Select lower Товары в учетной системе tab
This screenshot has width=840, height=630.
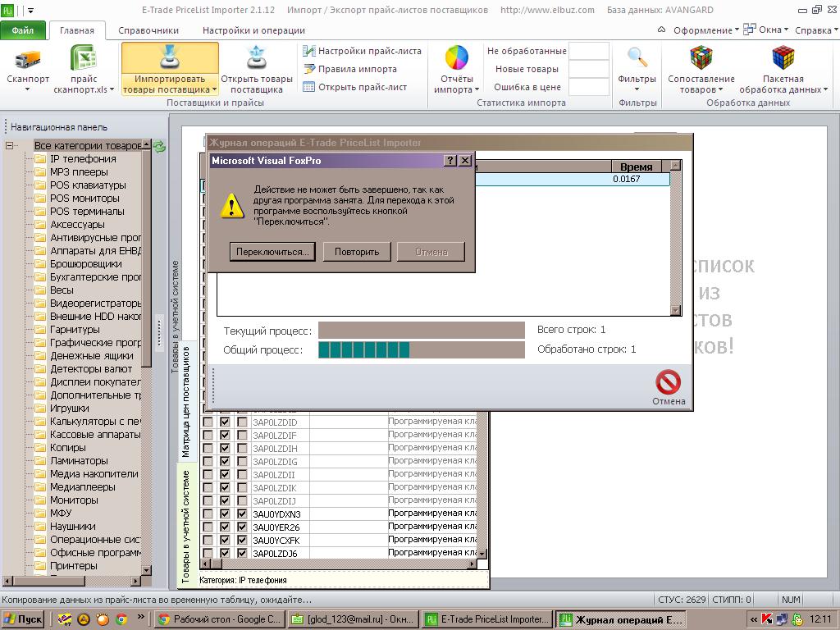coord(186,526)
